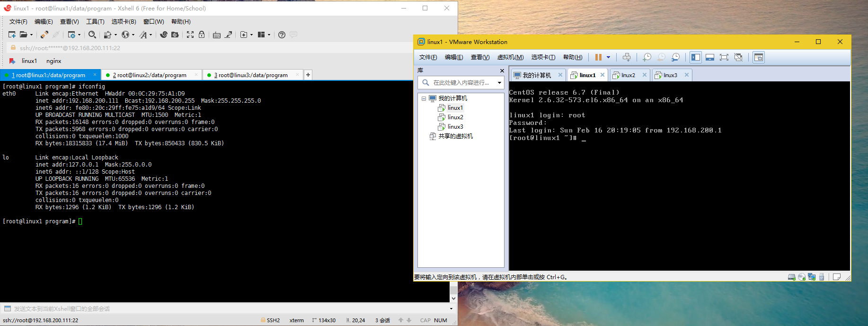This screenshot has height=326, width=868.
Task: Click the Open folder icon in Xshell toolbar
Action: pyautogui.click(x=23, y=35)
